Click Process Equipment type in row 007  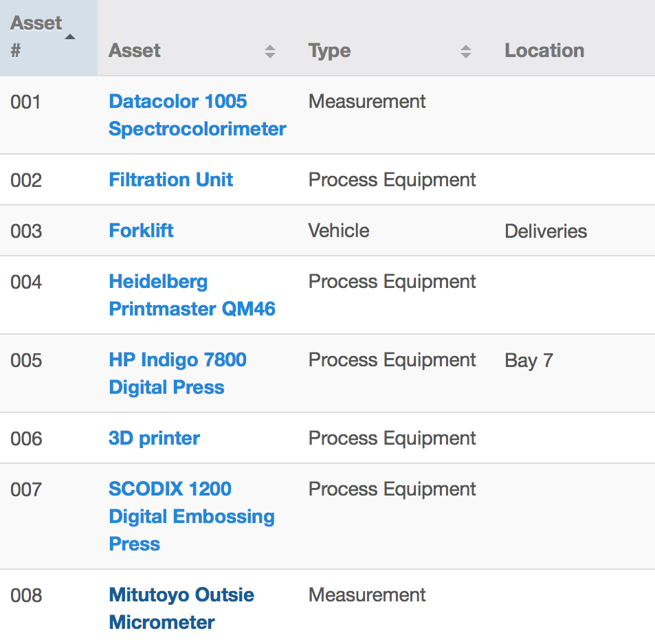tap(392, 489)
